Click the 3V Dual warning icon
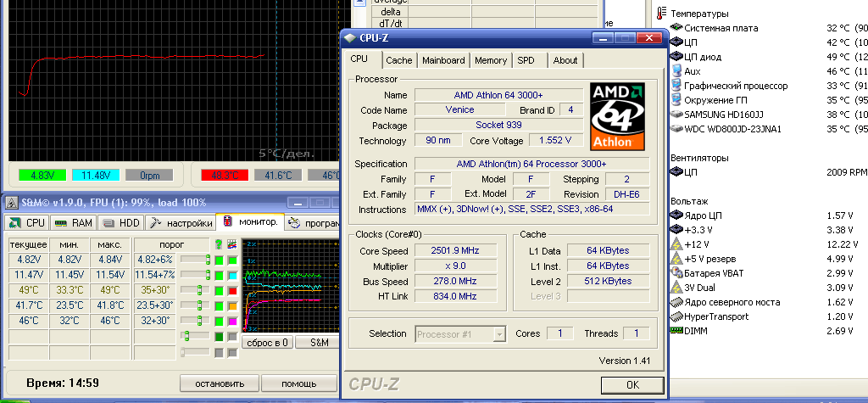The image size is (868, 403). click(676, 287)
